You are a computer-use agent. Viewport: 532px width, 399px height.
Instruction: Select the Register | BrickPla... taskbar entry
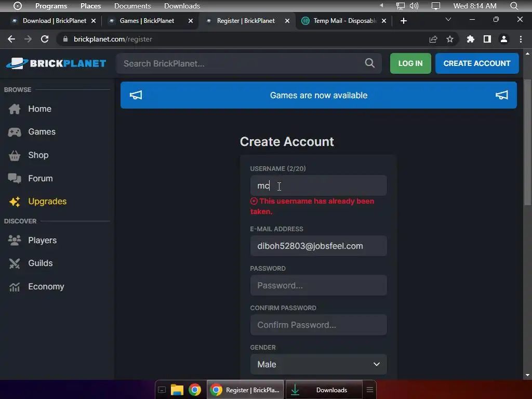click(x=245, y=390)
